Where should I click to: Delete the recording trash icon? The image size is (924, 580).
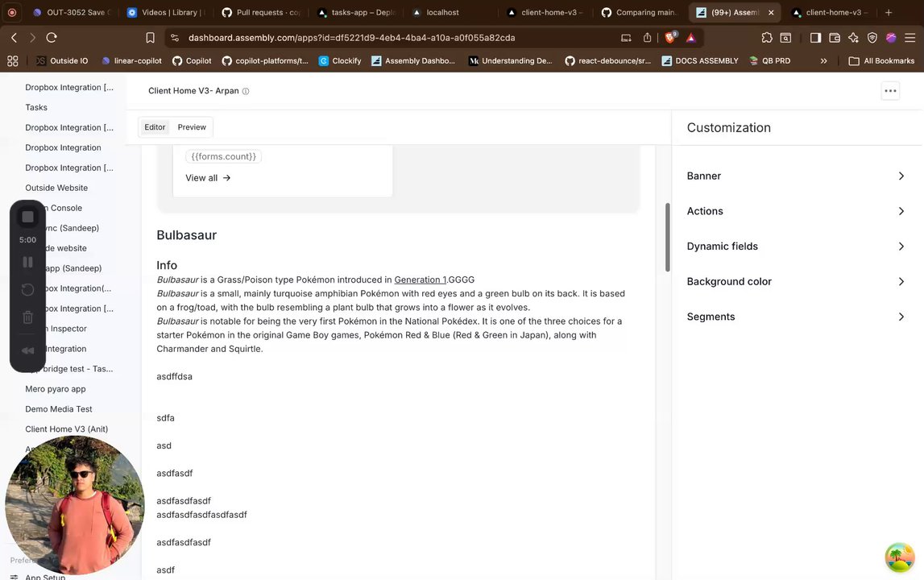coord(27,317)
